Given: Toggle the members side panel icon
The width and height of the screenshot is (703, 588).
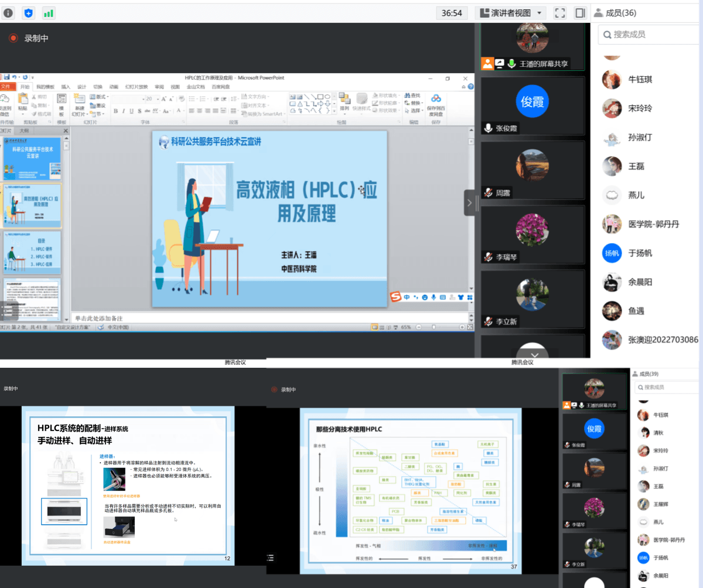Looking at the screenshot, I should (580, 13).
